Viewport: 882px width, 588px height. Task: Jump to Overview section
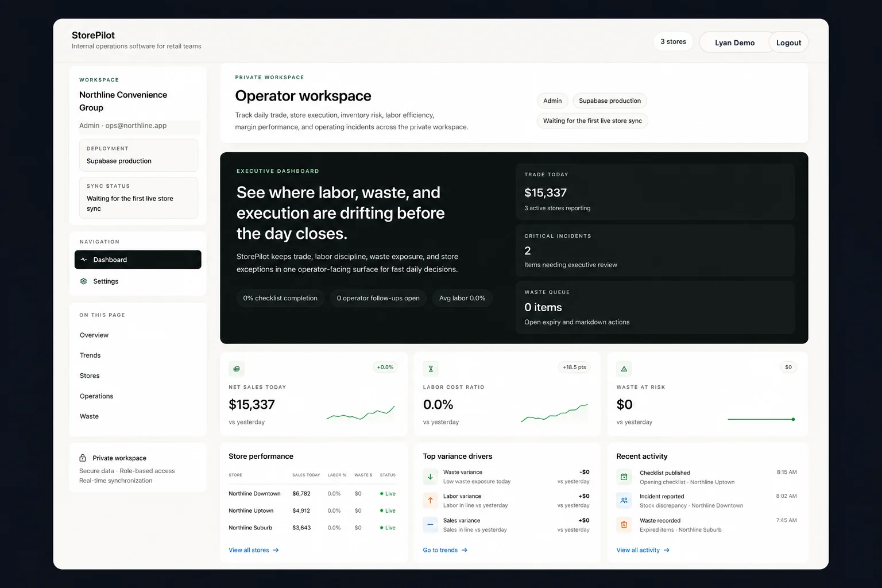coord(94,335)
